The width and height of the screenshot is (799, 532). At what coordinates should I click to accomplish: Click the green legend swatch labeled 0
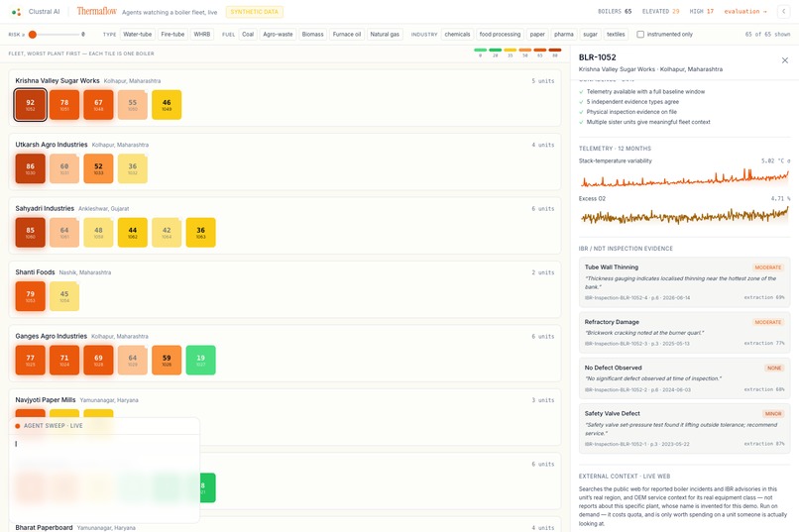(480, 50)
